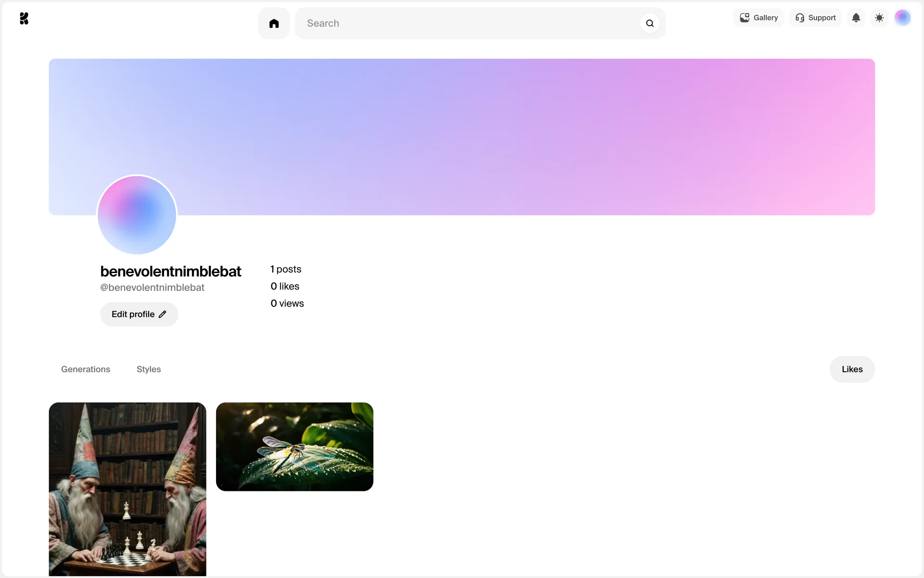This screenshot has width=924, height=578.
Task: Click the image icon in Gallery button
Action: point(744,18)
